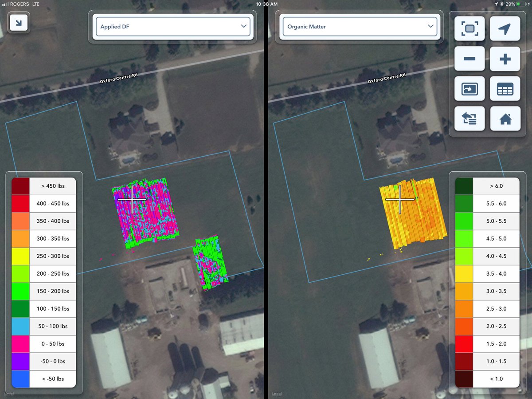Viewport: 532px width, 399px height.
Task: Select the -50 - 0 lbs purple swatch
Action: point(20,361)
